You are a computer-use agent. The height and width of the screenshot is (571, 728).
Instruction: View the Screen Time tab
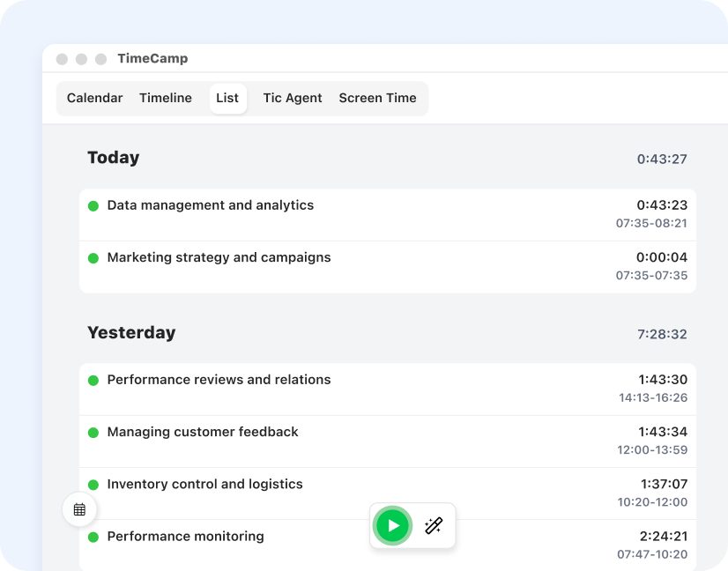378,98
